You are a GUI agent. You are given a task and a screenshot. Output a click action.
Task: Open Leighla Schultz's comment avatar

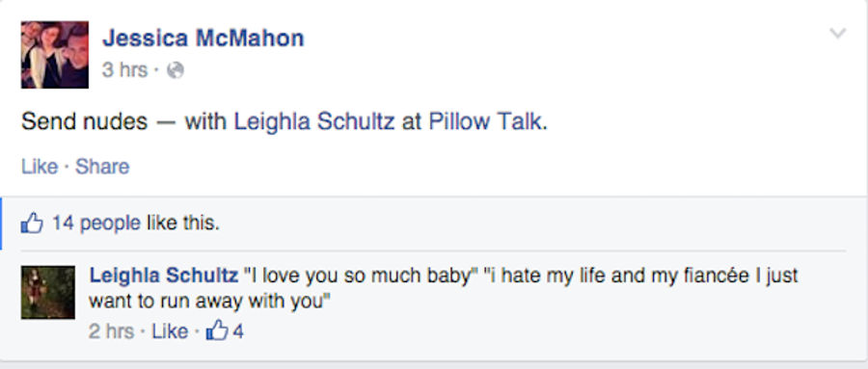[x=48, y=292]
